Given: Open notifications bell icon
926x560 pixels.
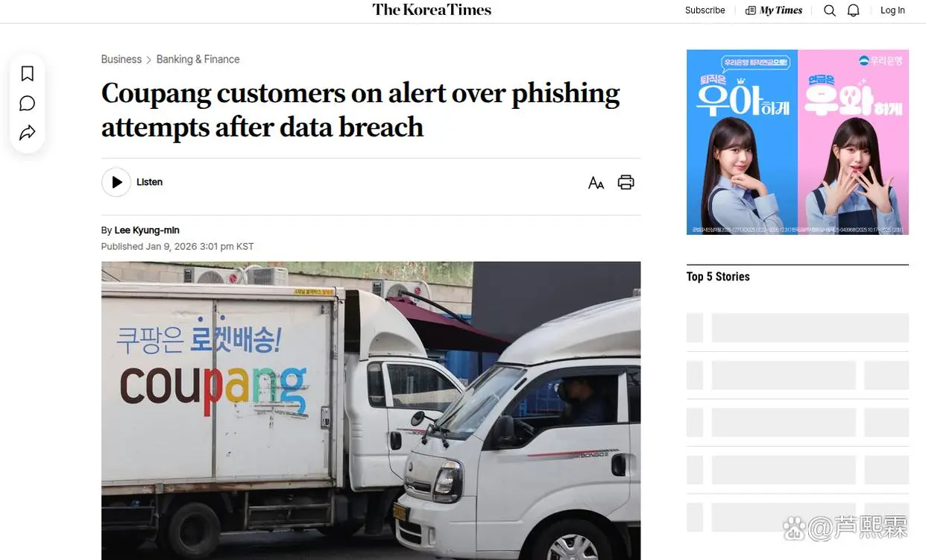Looking at the screenshot, I should tap(854, 10).
